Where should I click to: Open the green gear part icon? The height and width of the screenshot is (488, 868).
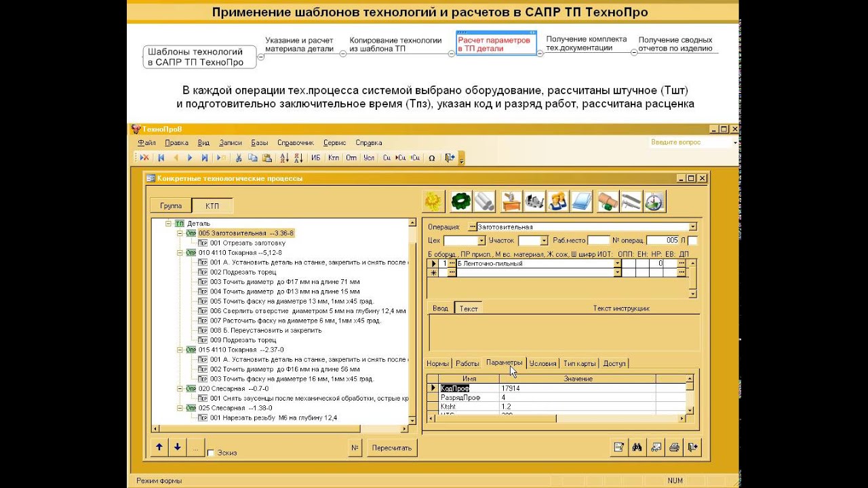(x=461, y=201)
